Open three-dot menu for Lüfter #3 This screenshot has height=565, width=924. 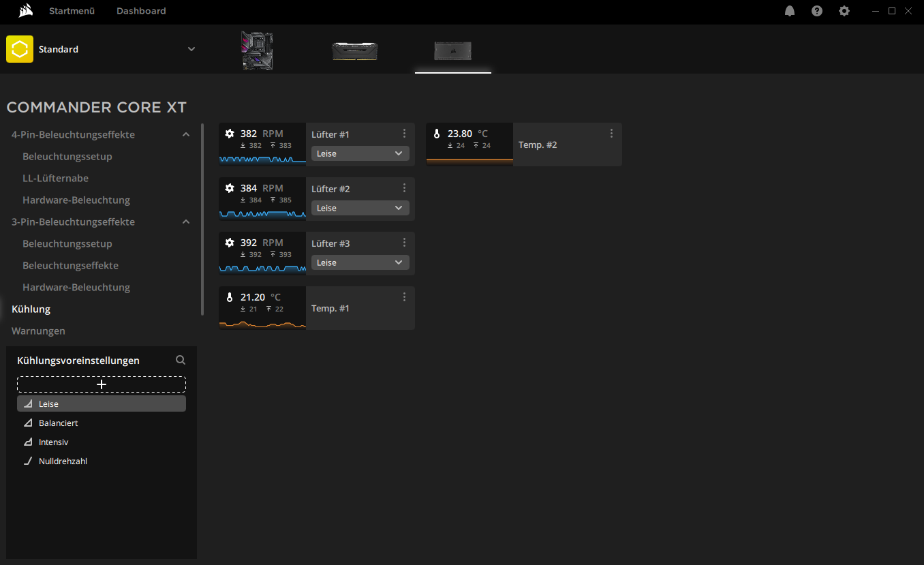[404, 243]
